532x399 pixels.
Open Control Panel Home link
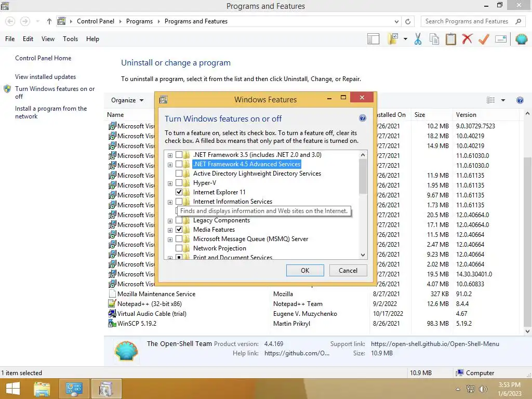click(43, 58)
